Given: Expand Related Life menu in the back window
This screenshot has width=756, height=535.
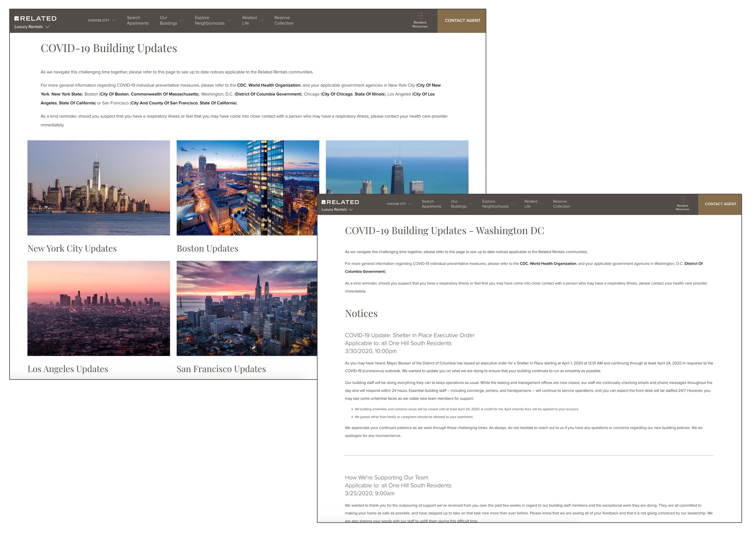Looking at the screenshot, I should pos(253,20).
